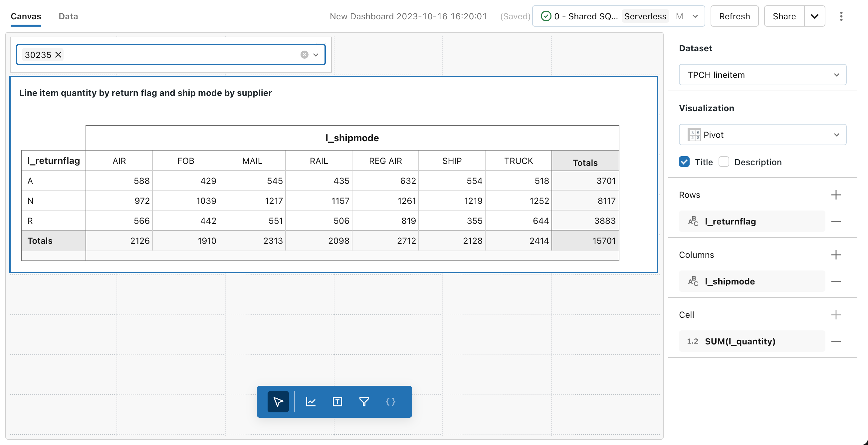Select the line chart icon in toolbar
Image resolution: width=868 pixels, height=445 pixels.
pos(311,402)
